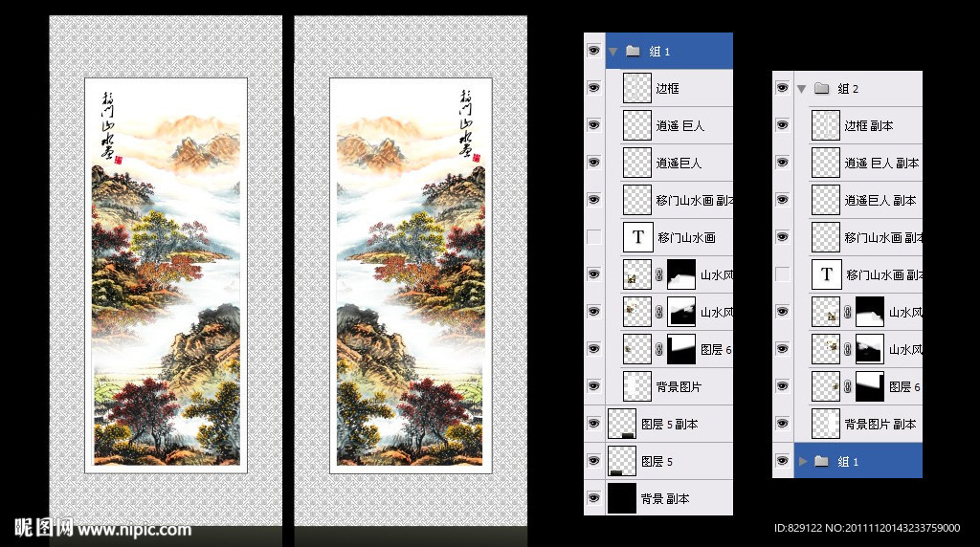Image resolution: width=980 pixels, height=547 pixels.
Task: Click chain link icon of 图层 6 in 组 2 panel
Action: (x=848, y=386)
